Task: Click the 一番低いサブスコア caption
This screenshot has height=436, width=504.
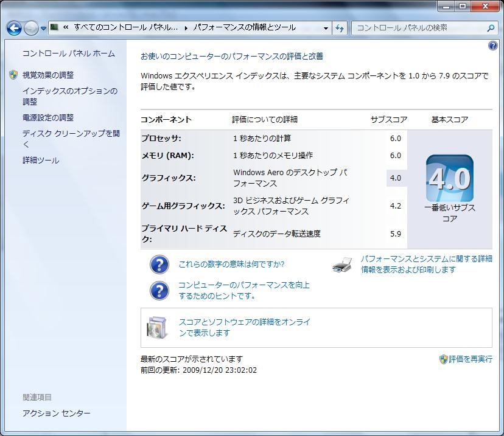Action: pyautogui.click(x=450, y=213)
